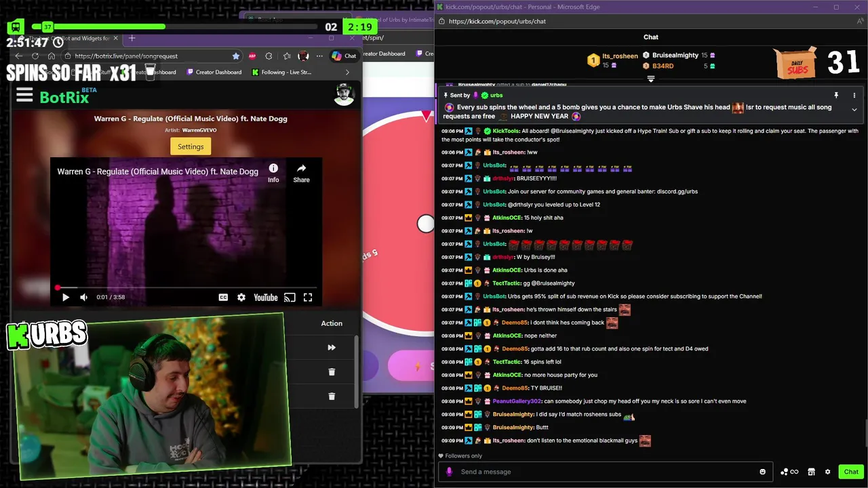The image size is (868, 488).
Task: Reload the BotRix page
Action: pyautogui.click(x=37, y=56)
